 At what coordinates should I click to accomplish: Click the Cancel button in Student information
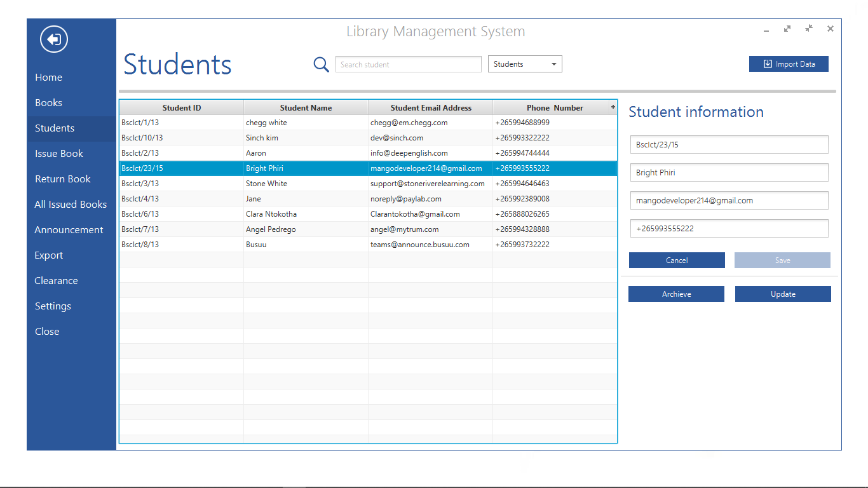point(676,260)
